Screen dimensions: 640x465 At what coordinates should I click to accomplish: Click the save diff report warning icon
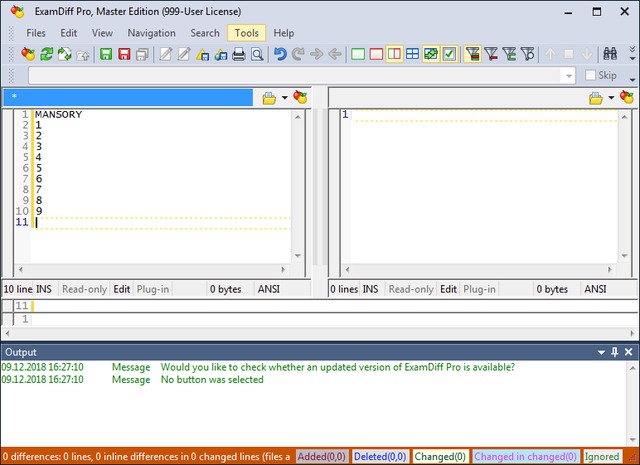coord(202,54)
